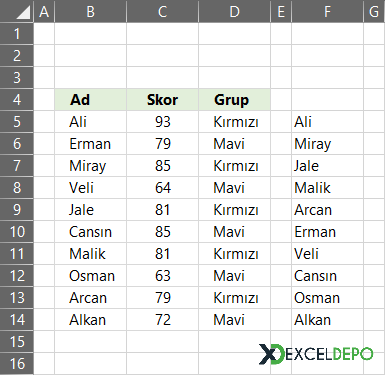Click the Grup header cell
This screenshot has width=385, height=375.
tap(234, 100)
